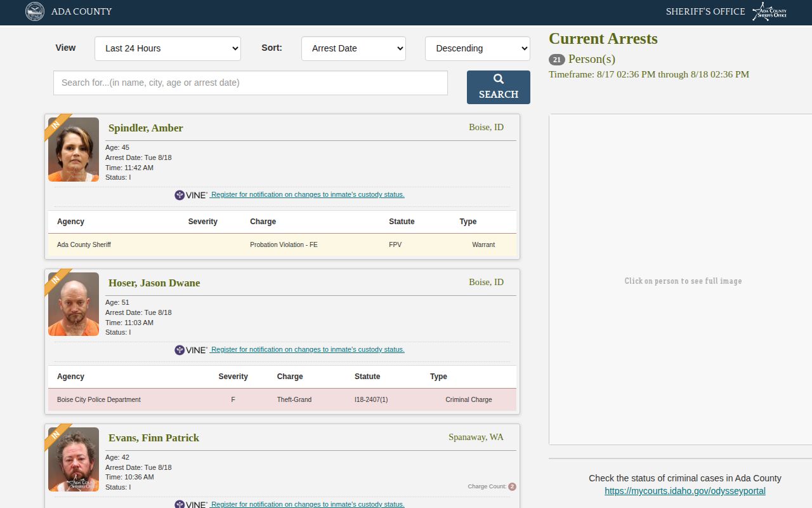812x508 pixels.
Task: Open Amber Spindler's mugshot thumbnail
Action: tap(74, 150)
